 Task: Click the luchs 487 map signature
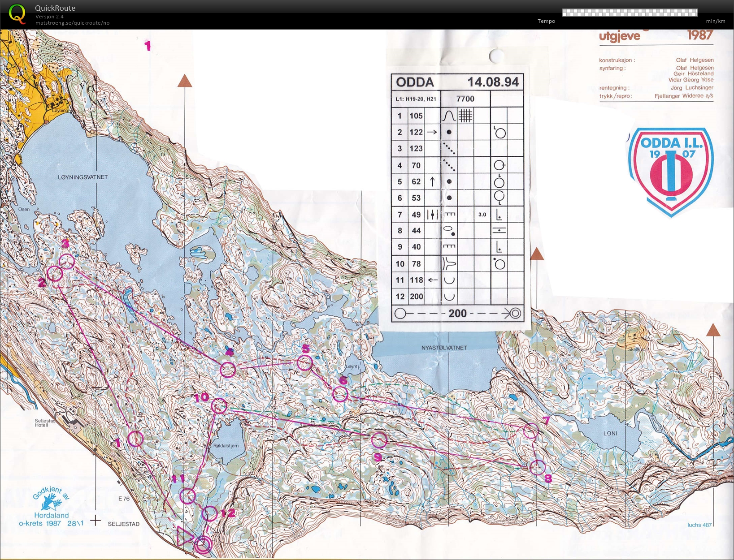pyautogui.click(x=699, y=525)
